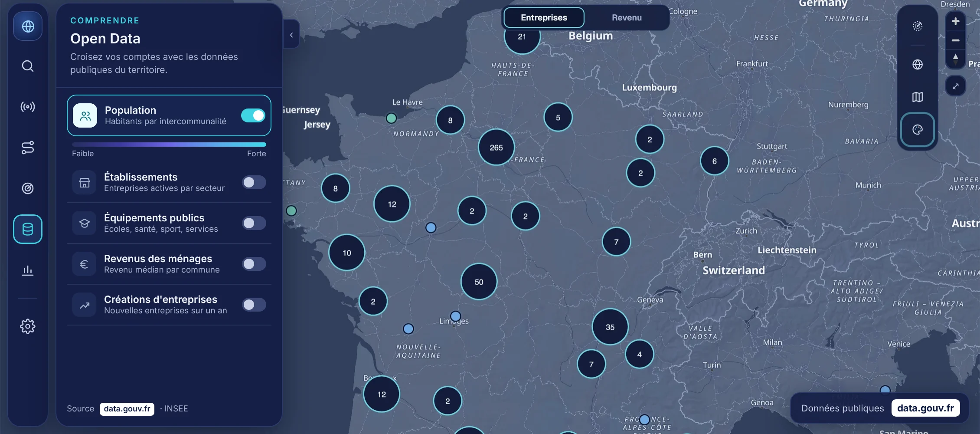Open settings gear in sidebar
This screenshot has width=980, height=434.
28,326
